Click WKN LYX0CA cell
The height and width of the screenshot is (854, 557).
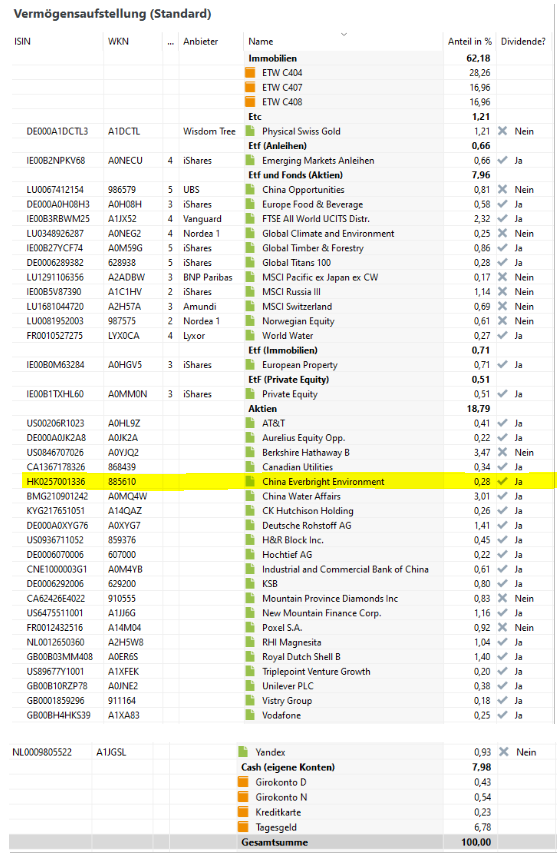click(124, 336)
